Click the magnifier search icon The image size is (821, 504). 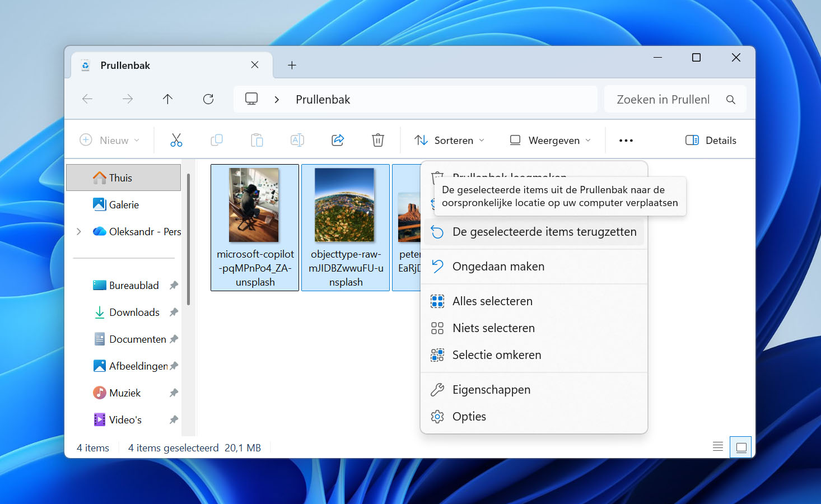tap(730, 99)
